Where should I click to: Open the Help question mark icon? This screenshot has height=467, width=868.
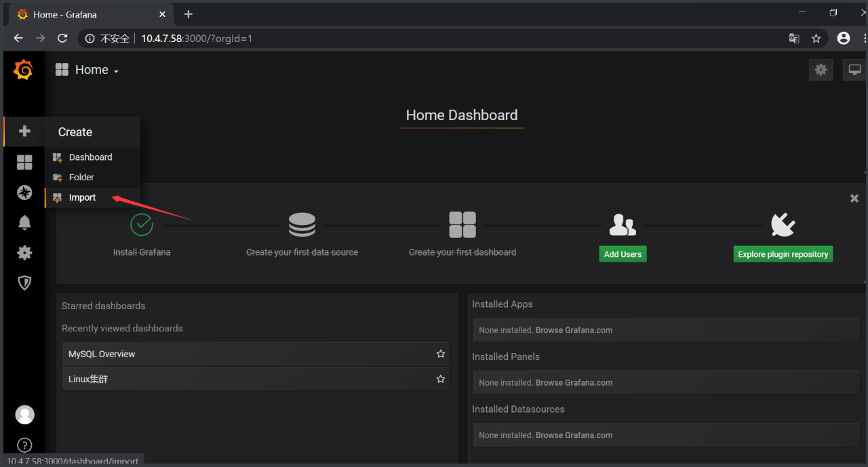pos(24,445)
